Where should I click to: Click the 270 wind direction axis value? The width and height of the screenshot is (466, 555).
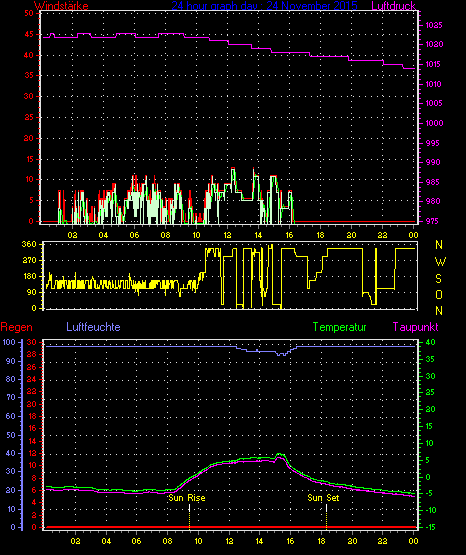click(x=29, y=261)
